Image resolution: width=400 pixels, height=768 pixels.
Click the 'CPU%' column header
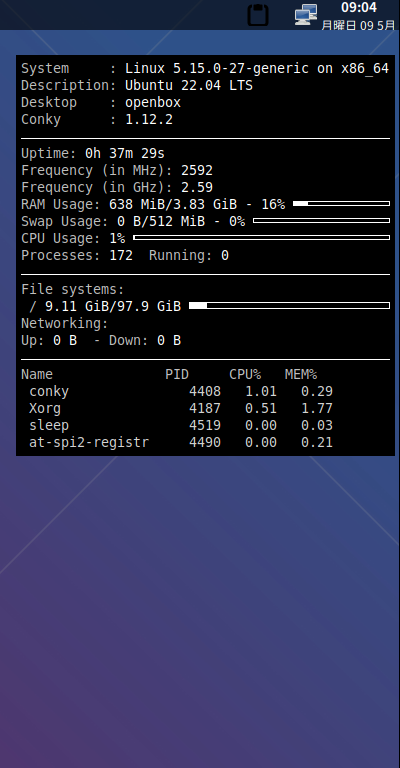point(245,375)
